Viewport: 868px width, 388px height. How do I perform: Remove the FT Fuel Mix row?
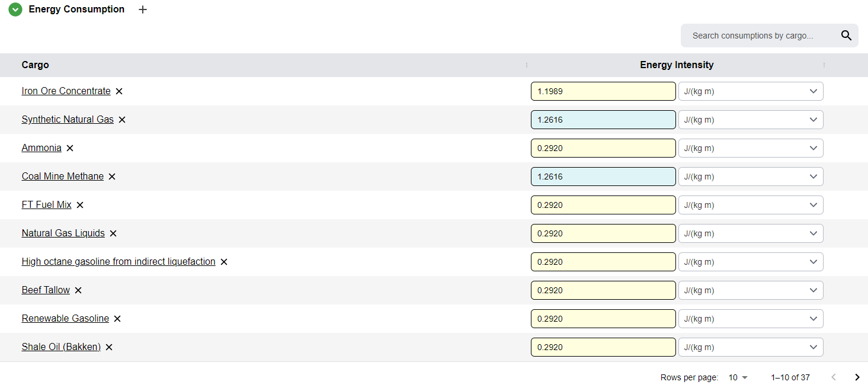pos(80,205)
